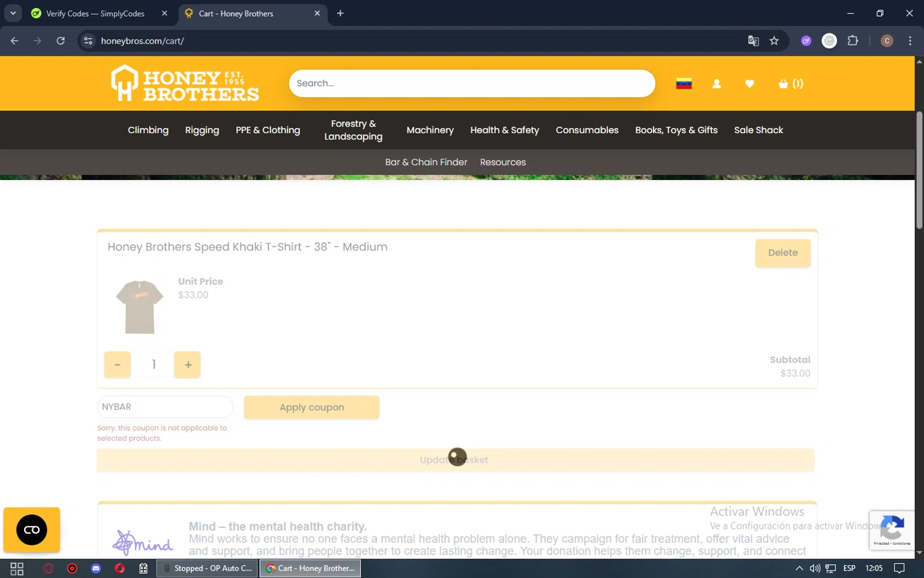
Task: Click the Mind charity logo
Action: coord(142,542)
